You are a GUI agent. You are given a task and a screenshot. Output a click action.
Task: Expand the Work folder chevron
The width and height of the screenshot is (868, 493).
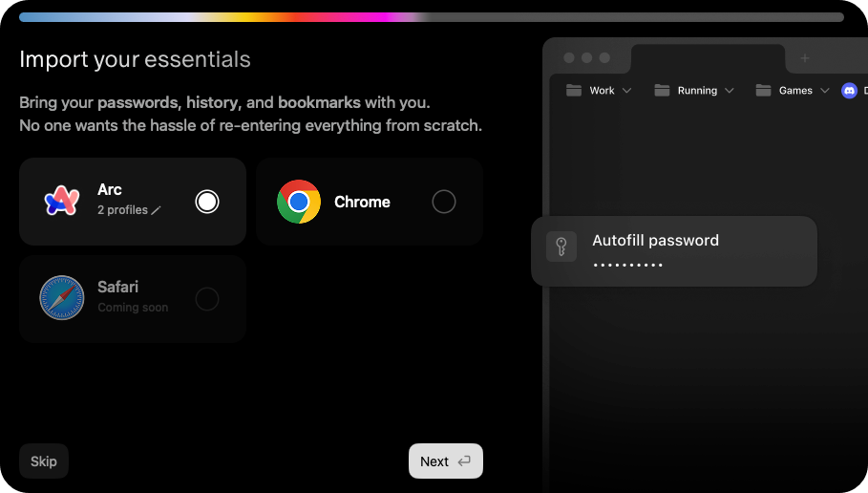tap(626, 91)
